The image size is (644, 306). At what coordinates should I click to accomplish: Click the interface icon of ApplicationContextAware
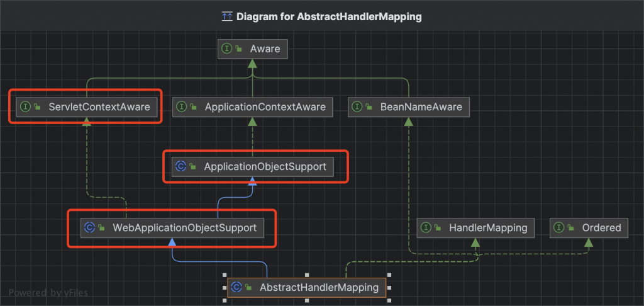(181, 107)
